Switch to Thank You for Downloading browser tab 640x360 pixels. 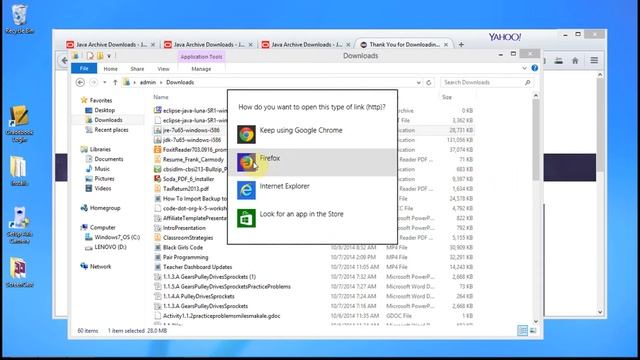[404, 44]
